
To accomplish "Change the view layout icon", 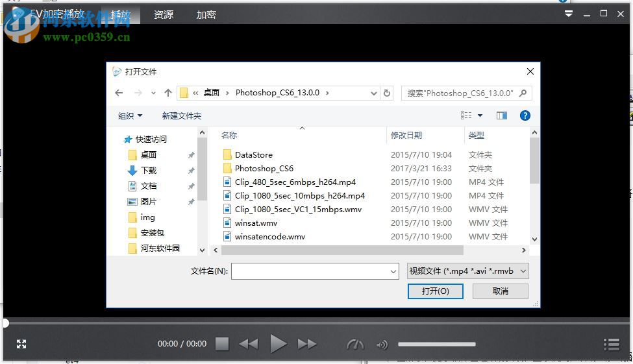I will (466, 115).
